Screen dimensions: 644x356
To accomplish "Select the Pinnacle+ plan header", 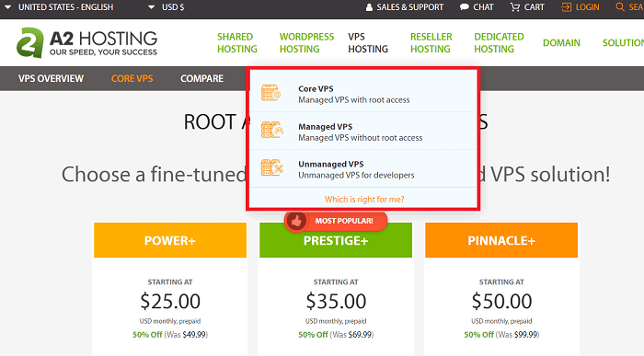I will tap(501, 241).
